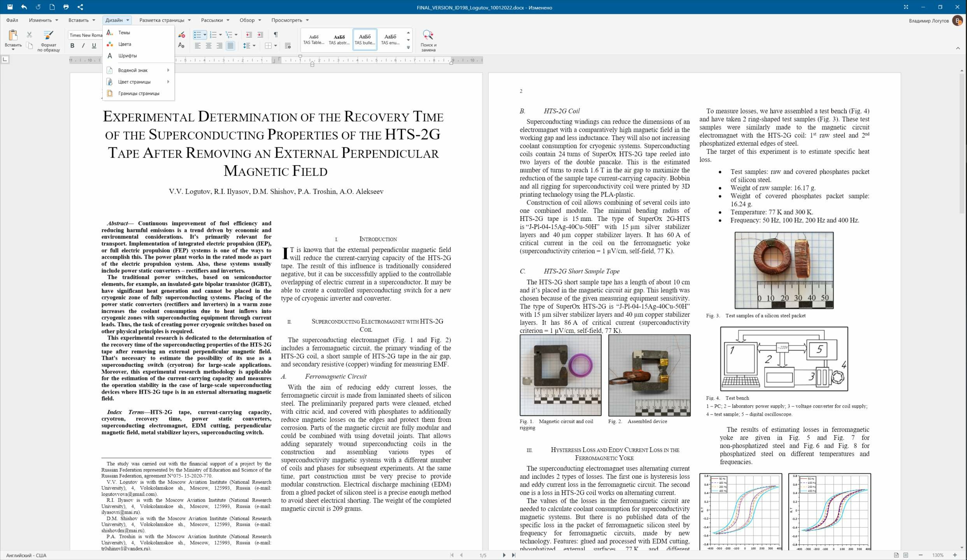Screen dimensions: 967x560
Task: Toggle full screen mode in the title bar
Action: tap(906, 7)
